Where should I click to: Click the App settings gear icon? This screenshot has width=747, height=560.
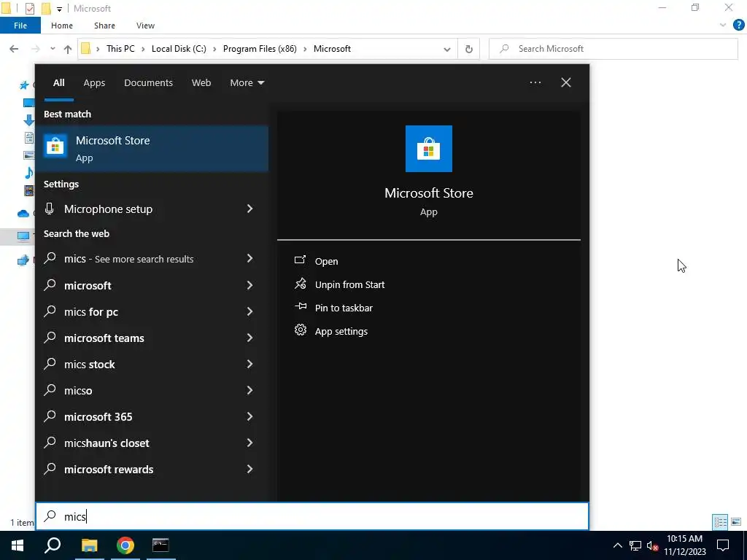tap(300, 330)
